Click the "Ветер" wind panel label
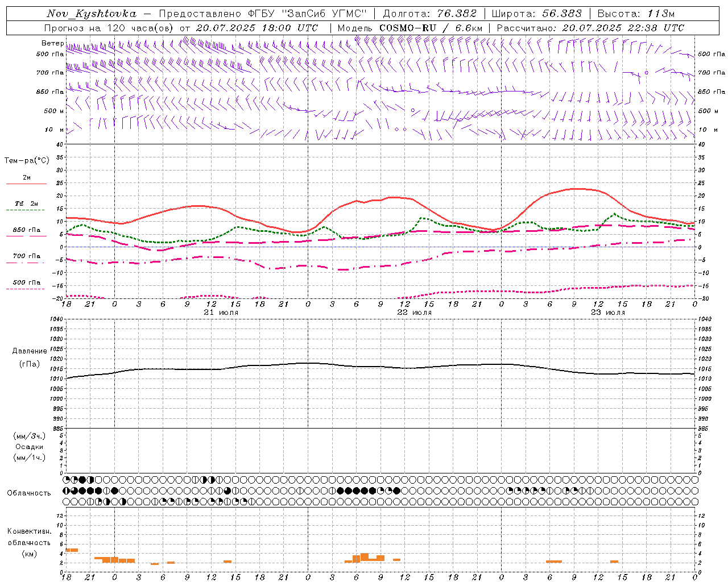 coord(52,43)
